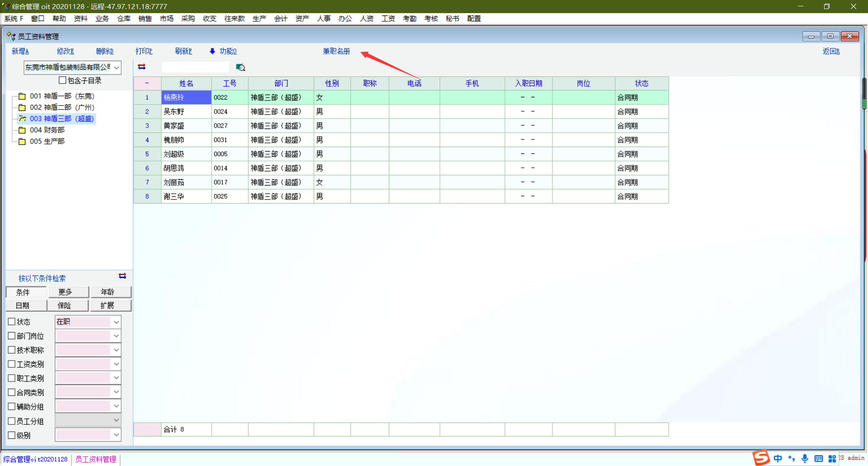Expand the 部门岗位 dropdown list
This screenshot has width=868, height=466.
click(116, 336)
